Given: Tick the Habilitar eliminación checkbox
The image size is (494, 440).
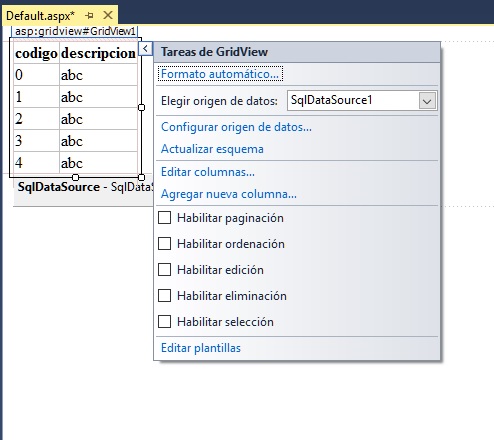Looking at the screenshot, I should point(164,296).
